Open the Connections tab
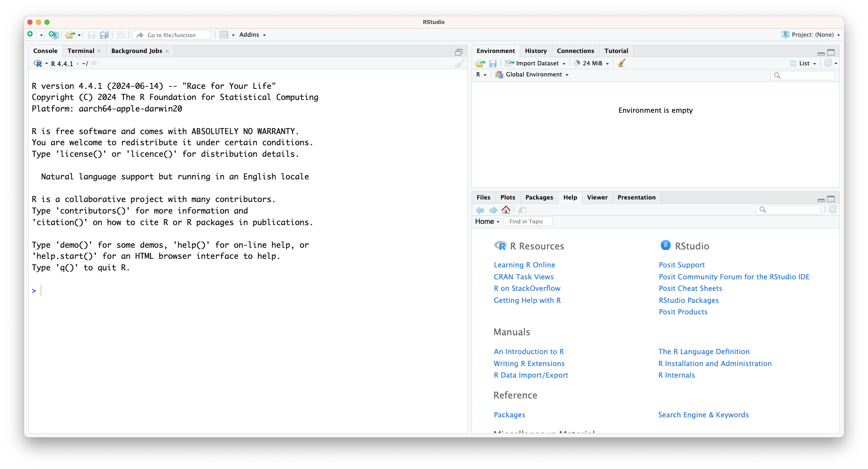The image size is (868, 469). (x=575, y=51)
